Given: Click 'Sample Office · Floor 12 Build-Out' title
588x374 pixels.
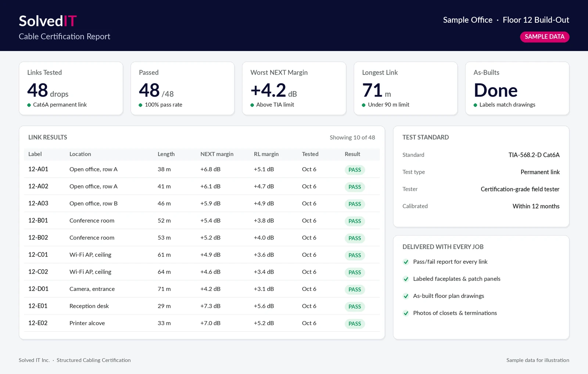Looking at the screenshot, I should click(506, 20).
